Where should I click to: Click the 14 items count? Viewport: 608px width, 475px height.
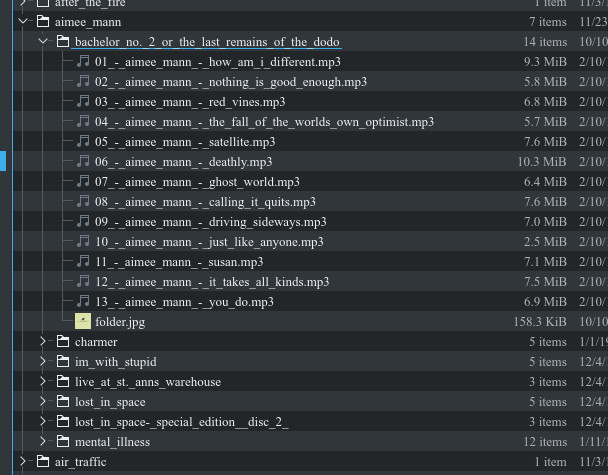(545, 42)
